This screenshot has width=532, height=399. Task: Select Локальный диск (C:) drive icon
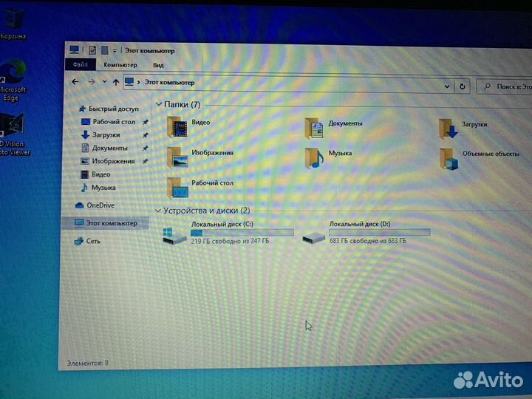coord(174,236)
